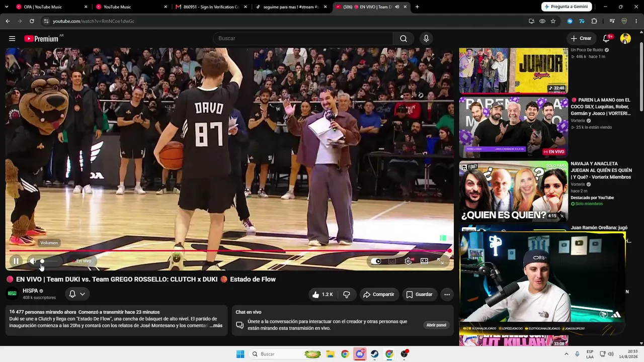Open more actions three-dot menu
Image resolution: width=644 pixels, height=362 pixels.
tap(447, 295)
